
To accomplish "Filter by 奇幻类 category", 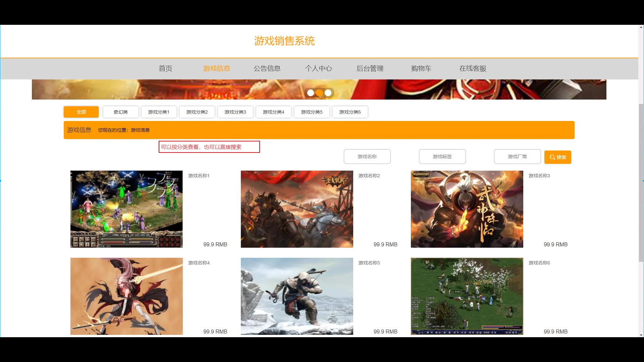I will pyautogui.click(x=121, y=112).
